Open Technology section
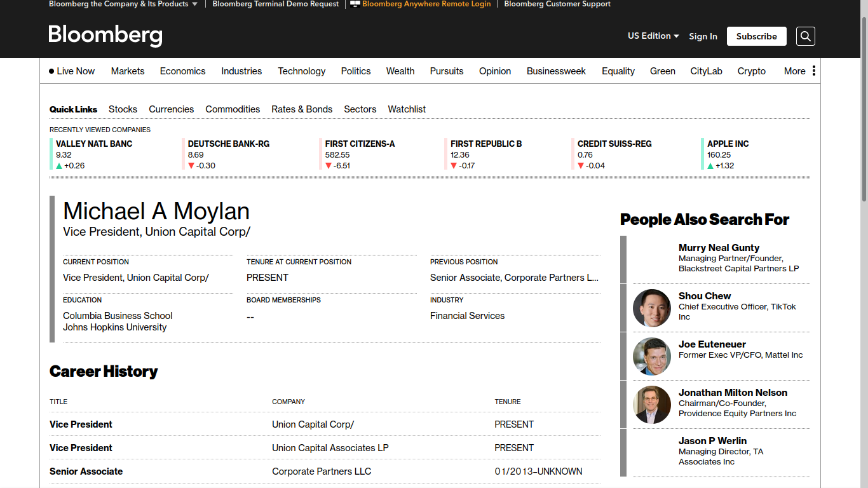The height and width of the screenshot is (488, 868). tap(302, 71)
